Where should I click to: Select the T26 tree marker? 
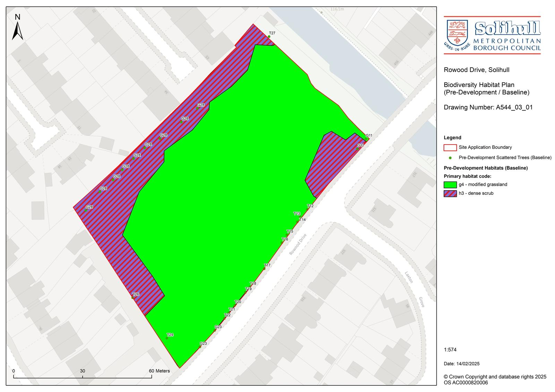pos(133,297)
